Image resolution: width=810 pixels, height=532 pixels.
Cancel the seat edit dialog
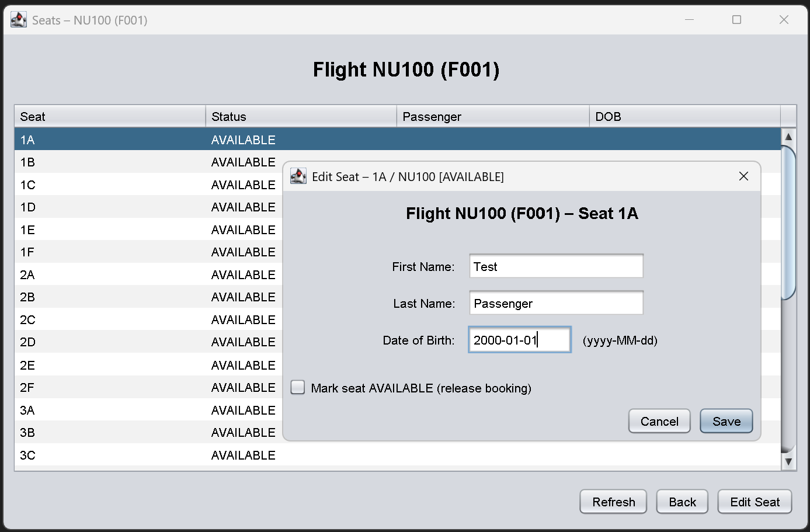click(x=659, y=421)
